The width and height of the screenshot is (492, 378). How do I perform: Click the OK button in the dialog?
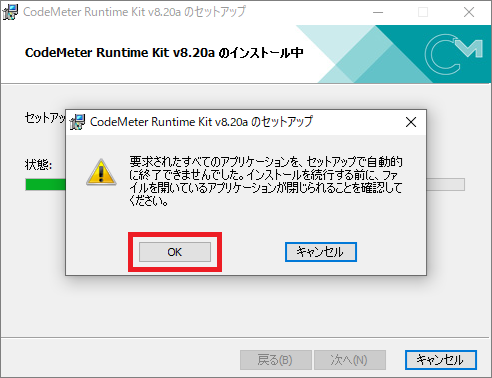tap(175, 252)
